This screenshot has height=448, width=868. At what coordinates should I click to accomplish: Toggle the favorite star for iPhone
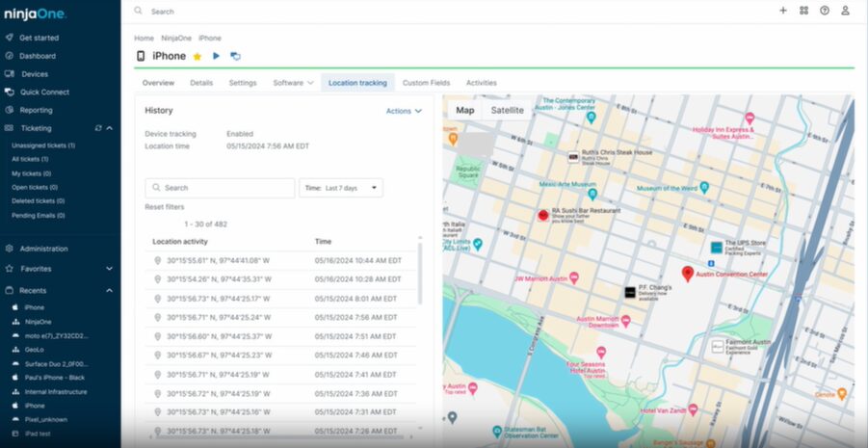[x=197, y=57]
